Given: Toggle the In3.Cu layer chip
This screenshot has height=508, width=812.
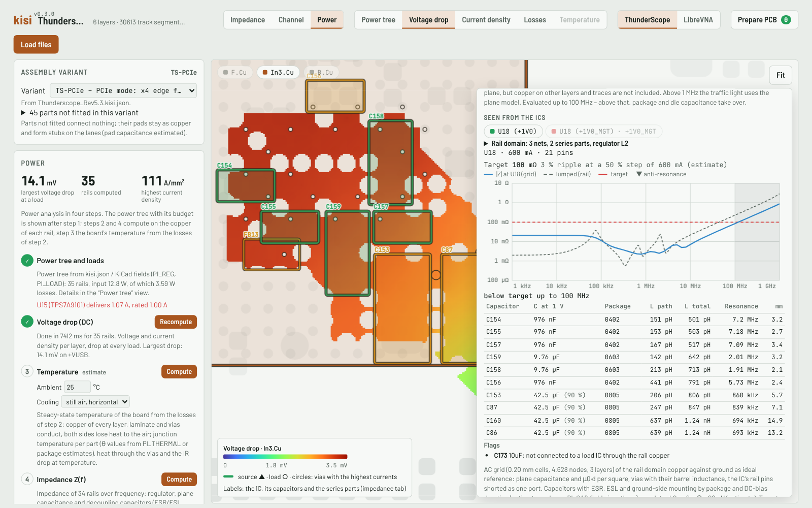Looking at the screenshot, I should point(278,73).
